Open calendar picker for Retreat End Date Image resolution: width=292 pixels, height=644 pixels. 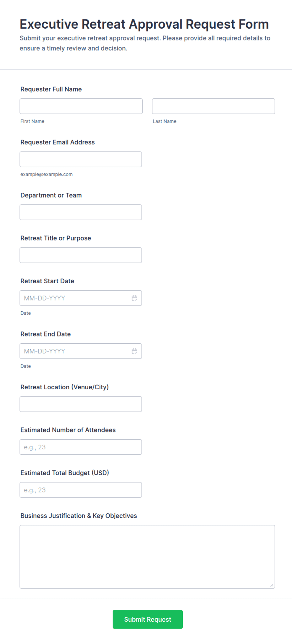[x=134, y=351]
